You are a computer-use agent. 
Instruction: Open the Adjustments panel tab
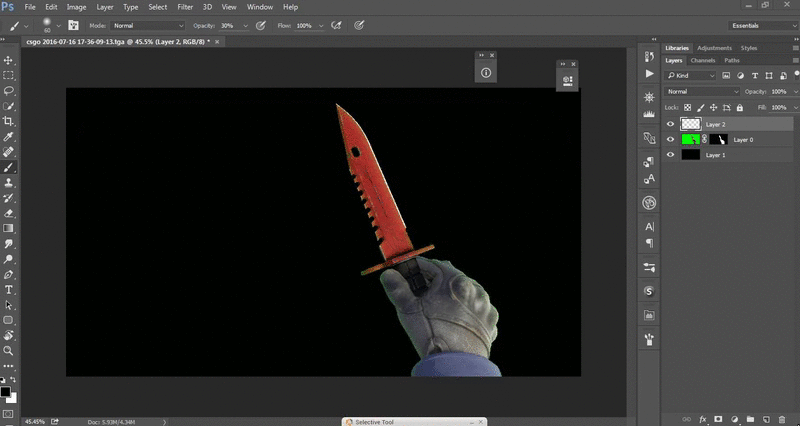714,48
